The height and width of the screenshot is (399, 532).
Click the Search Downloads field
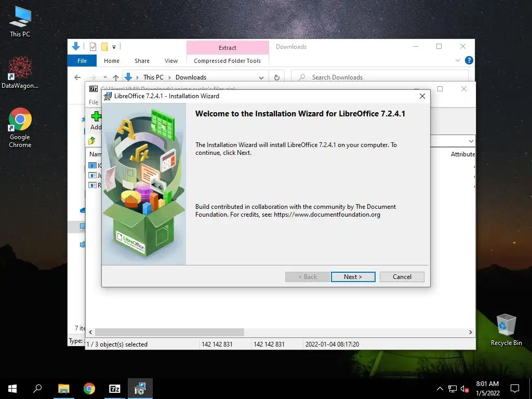[x=380, y=77]
